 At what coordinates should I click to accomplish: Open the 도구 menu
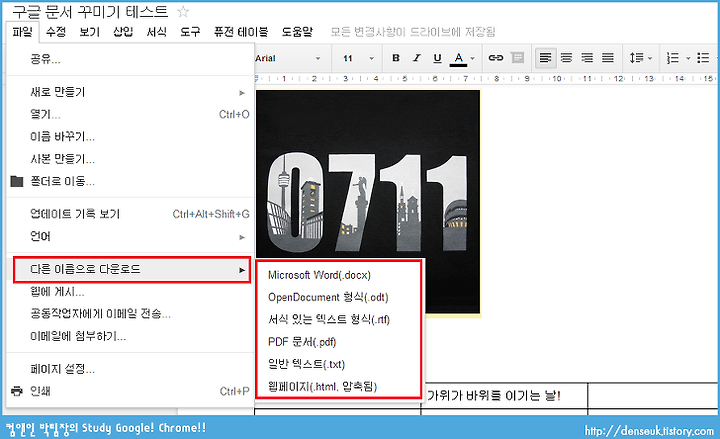tap(190, 32)
